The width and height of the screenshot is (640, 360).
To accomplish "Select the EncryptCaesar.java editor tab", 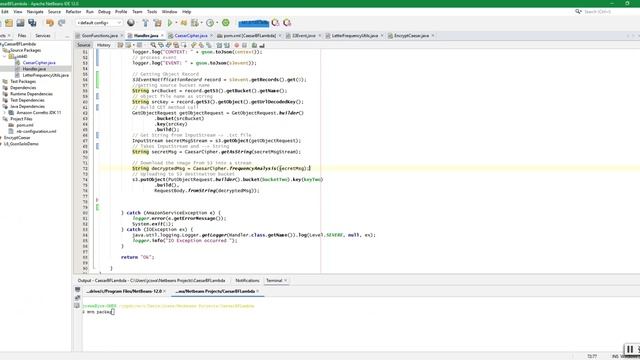I will click(411, 36).
